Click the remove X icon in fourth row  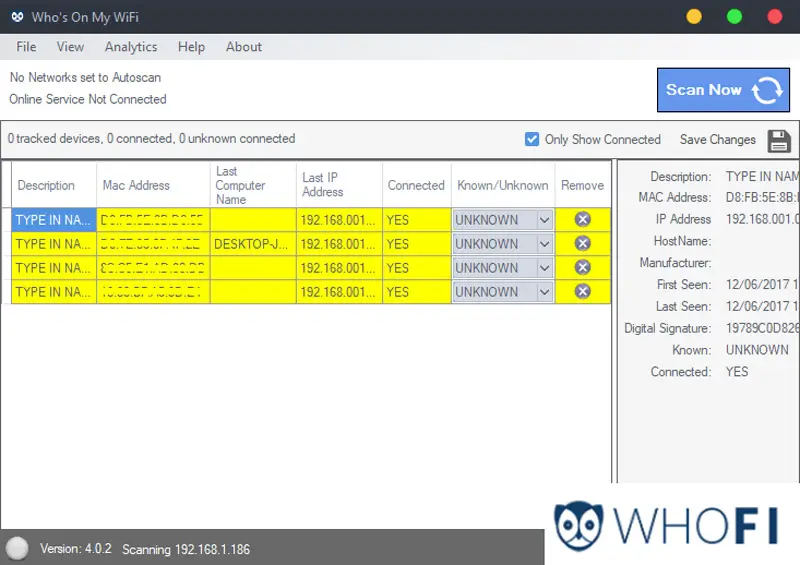point(582,291)
